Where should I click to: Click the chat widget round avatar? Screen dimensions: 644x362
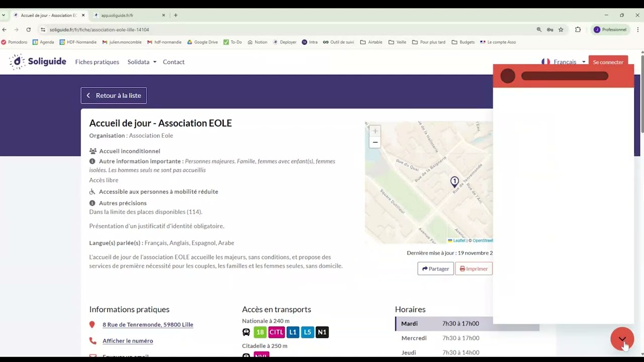(508, 76)
